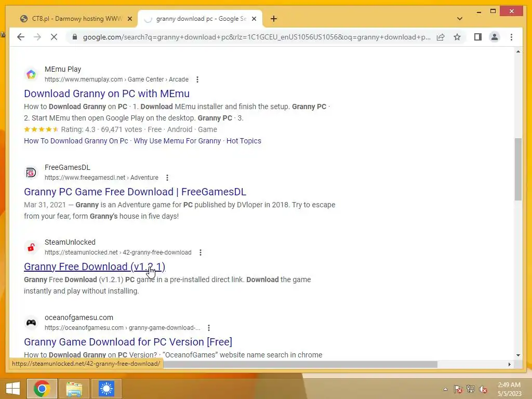Screen dimensions: 532x399
Task: Click the Action Center flag icon
Action: pyautogui.click(x=458, y=389)
